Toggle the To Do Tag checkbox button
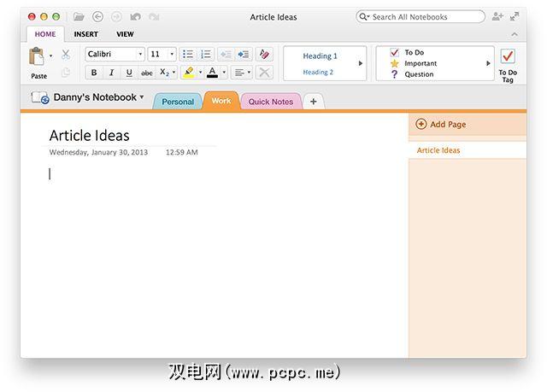Image resolution: width=547 pixels, height=392 pixels. click(x=508, y=56)
